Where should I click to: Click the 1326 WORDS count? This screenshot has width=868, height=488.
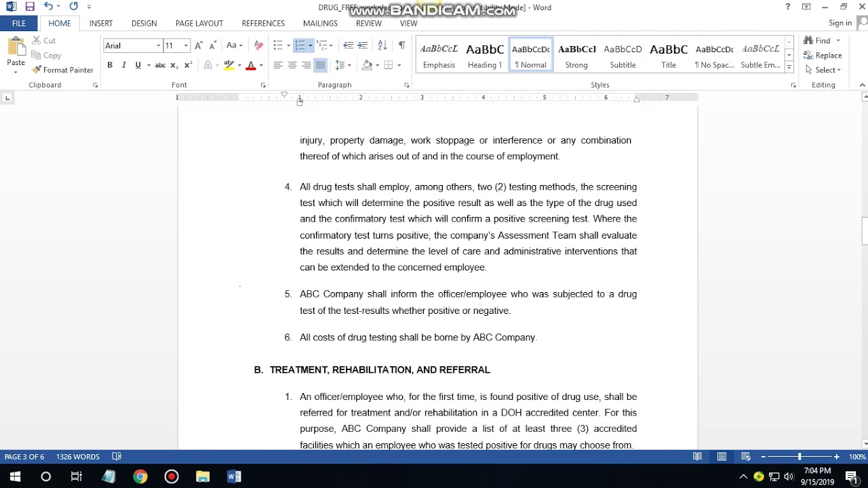click(x=78, y=457)
